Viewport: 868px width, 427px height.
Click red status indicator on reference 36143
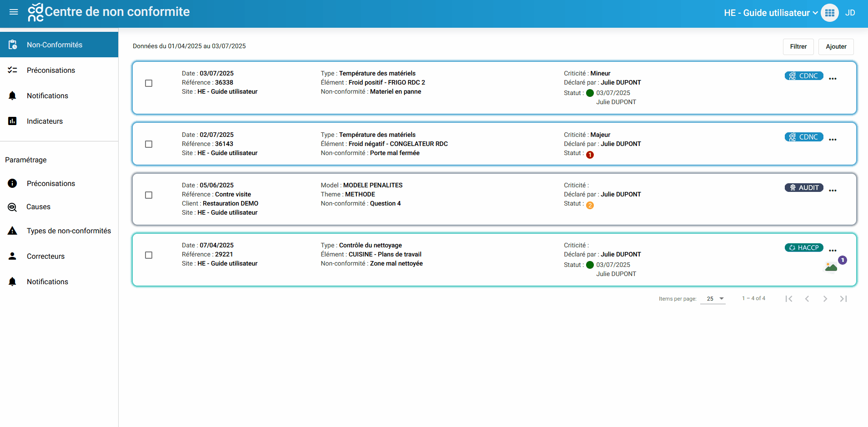[590, 155]
